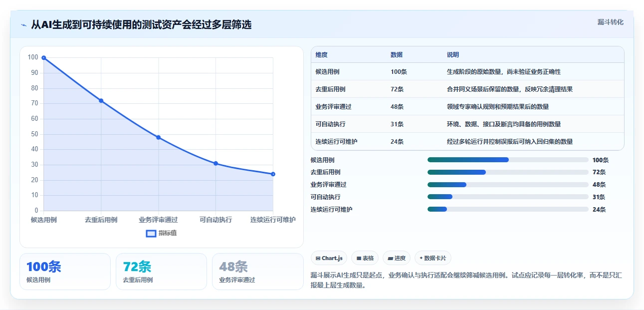Click the 50 y-axis tick label
The image size is (644, 310).
point(34,134)
